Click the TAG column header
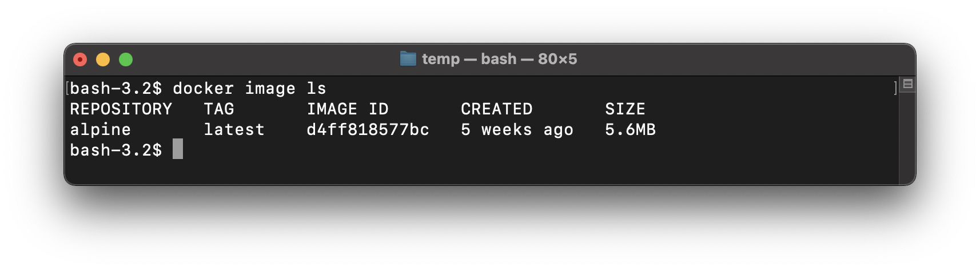The height and width of the screenshot is (270, 980). 219,109
